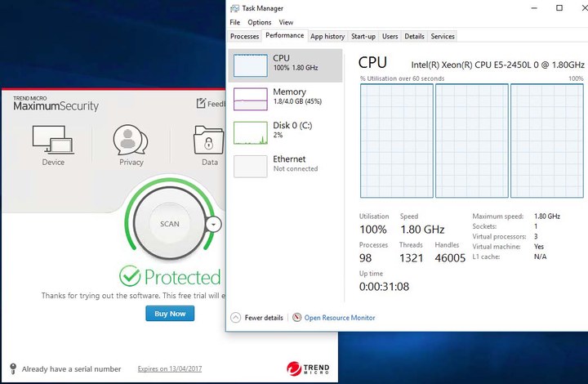Image resolution: width=588 pixels, height=384 pixels.
Task: Open the File menu in Task Manager
Action: (x=234, y=22)
